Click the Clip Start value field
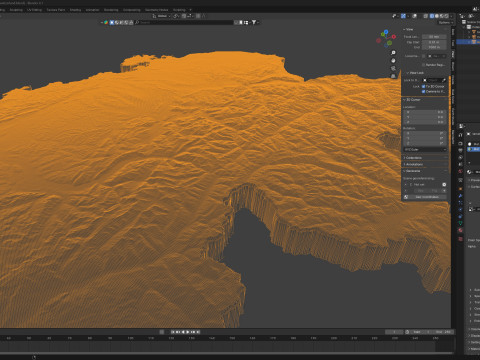The height and width of the screenshot is (360, 480). pyautogui.click(x=434, y=42)
